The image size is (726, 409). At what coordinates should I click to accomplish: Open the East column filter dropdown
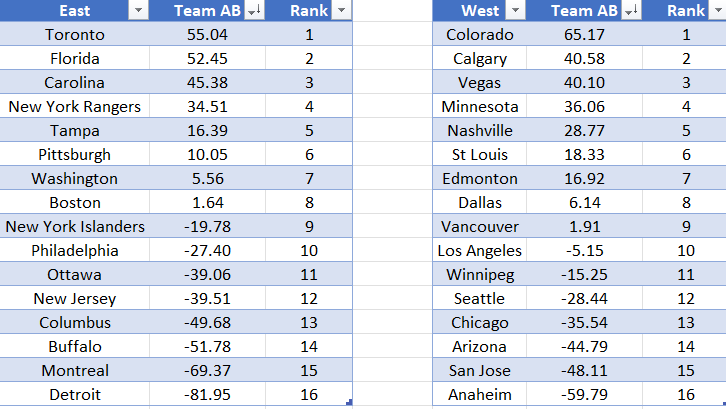[138, 11]
